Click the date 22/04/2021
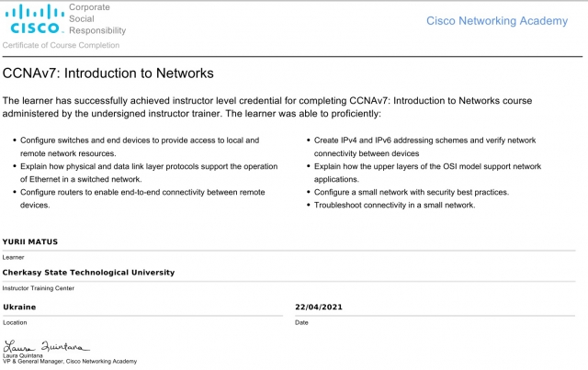Image resolution: width=588 pixels, height=370 pixels. 318,307
